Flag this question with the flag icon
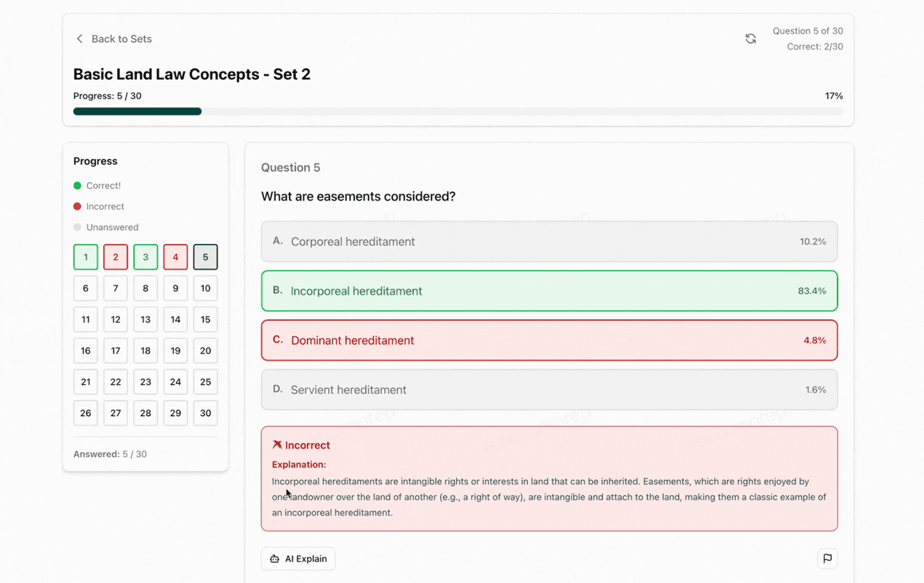Viewport: 924px width, 583px height. [x=827, y=559]
